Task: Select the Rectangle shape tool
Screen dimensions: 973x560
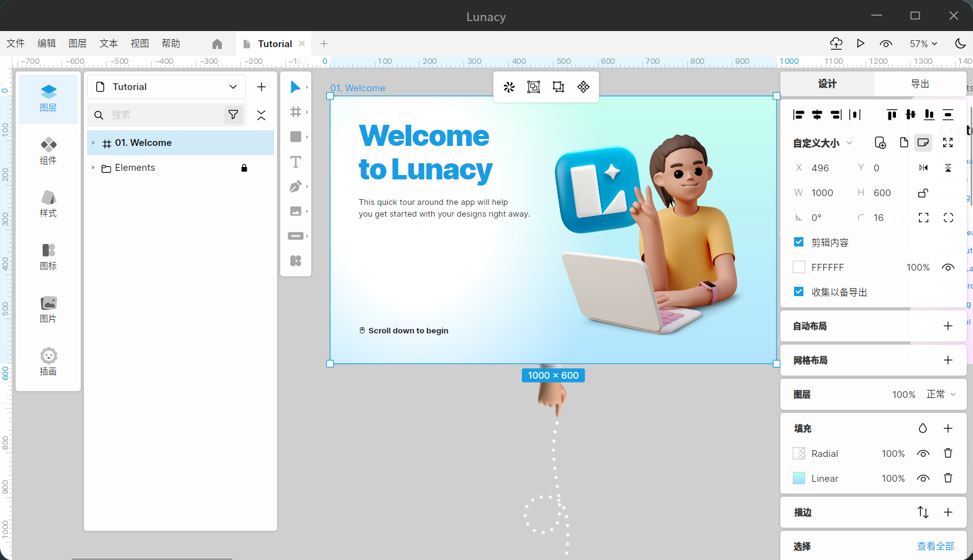Action: (x=296, y=137)
